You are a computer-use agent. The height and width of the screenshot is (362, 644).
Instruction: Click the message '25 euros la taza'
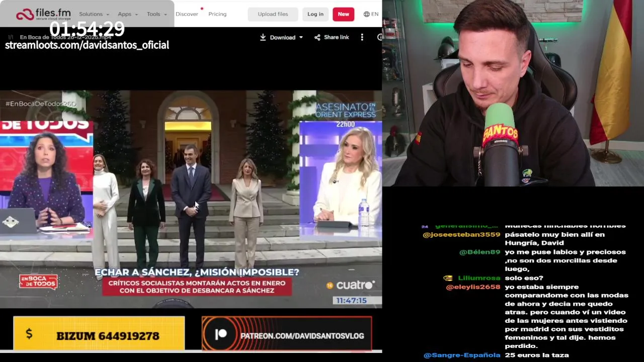click(537, 355)
